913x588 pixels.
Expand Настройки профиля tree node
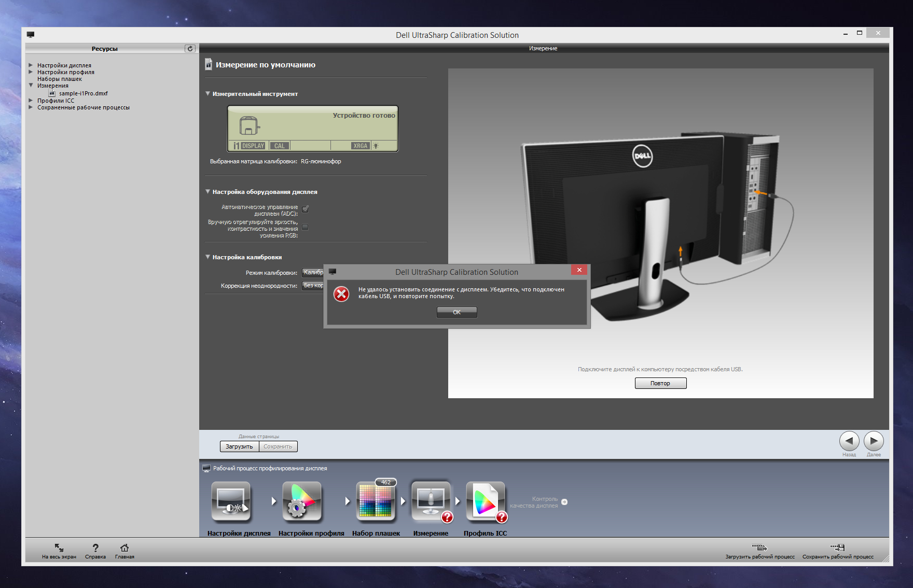[31, 72]
